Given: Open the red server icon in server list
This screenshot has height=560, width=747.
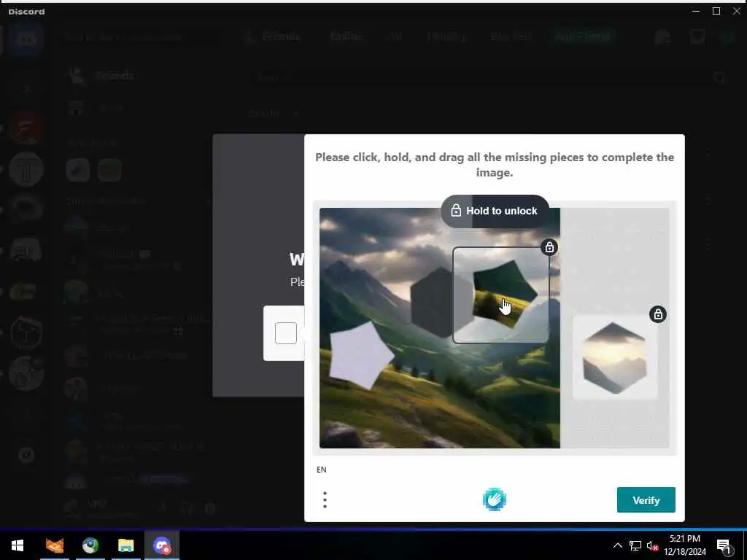Looking at the screenshot, I should [26, 128].
